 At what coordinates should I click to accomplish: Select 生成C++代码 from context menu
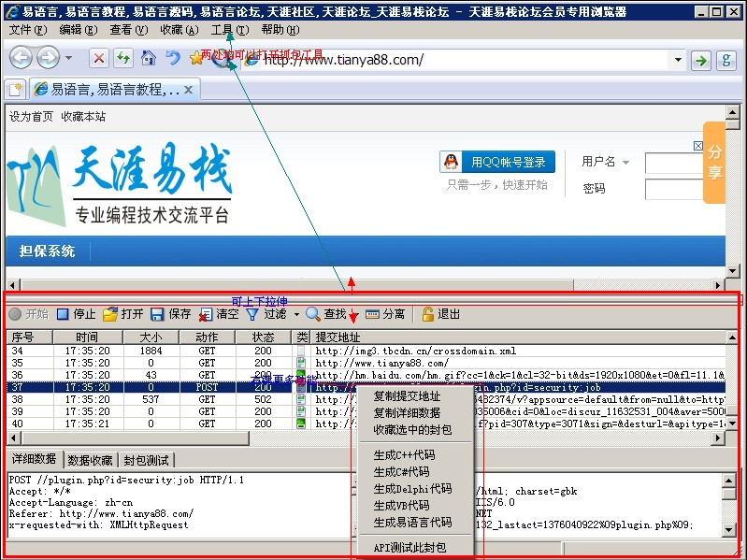(404, 455)
